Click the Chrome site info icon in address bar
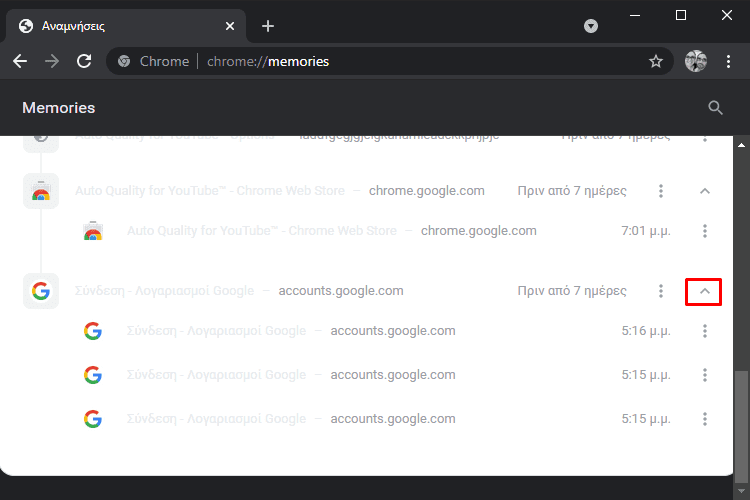The width and height of the screenshot is (750, 500). point(124,61)
